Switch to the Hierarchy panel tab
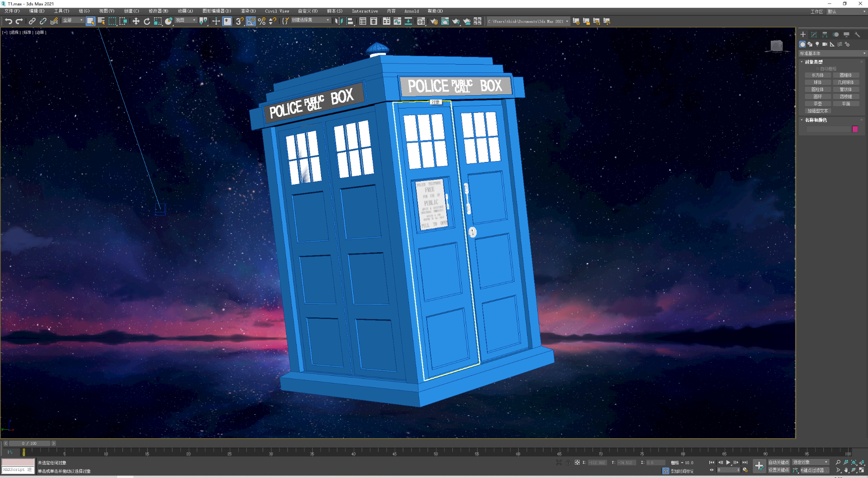 pyautogui.click(x=825, y=35)
